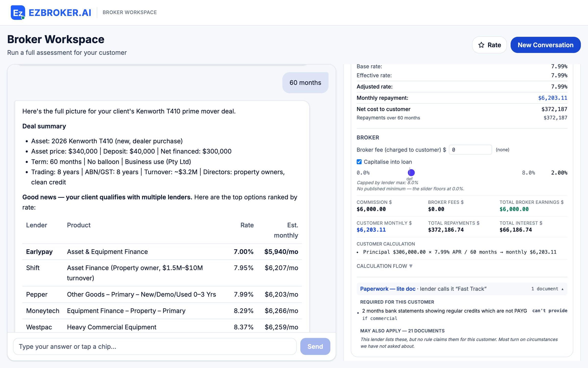
Task: Click the message input field
Action: [x=155, y=346]
